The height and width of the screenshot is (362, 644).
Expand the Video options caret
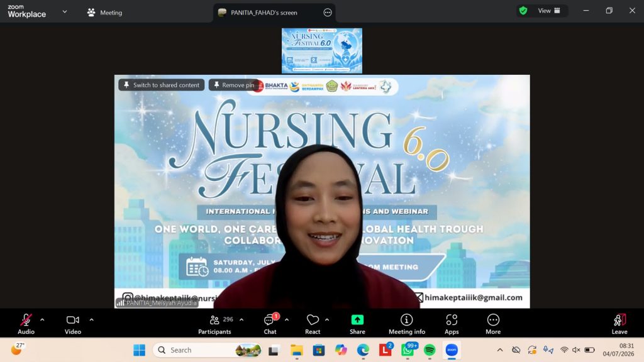pyautogui.click(x=92, y=320)
